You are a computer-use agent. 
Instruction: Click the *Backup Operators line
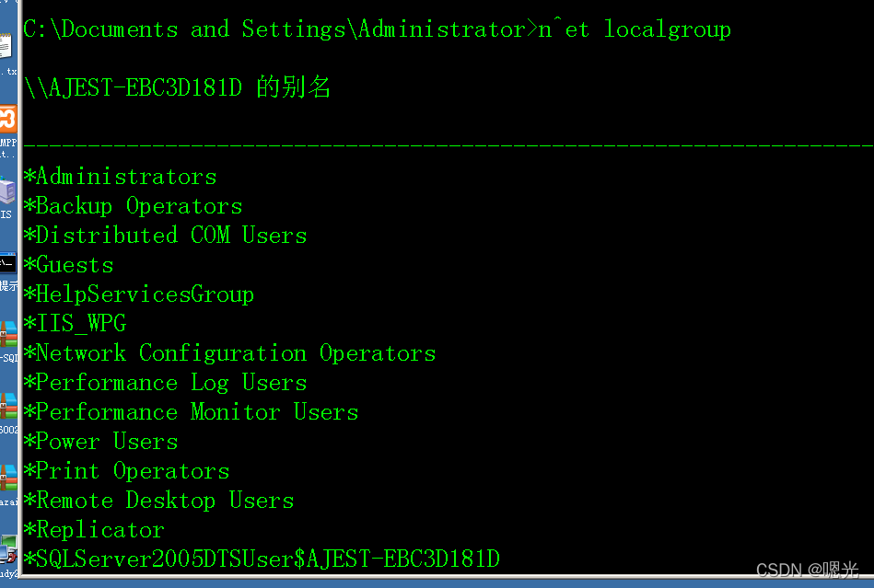pos(134,206)
